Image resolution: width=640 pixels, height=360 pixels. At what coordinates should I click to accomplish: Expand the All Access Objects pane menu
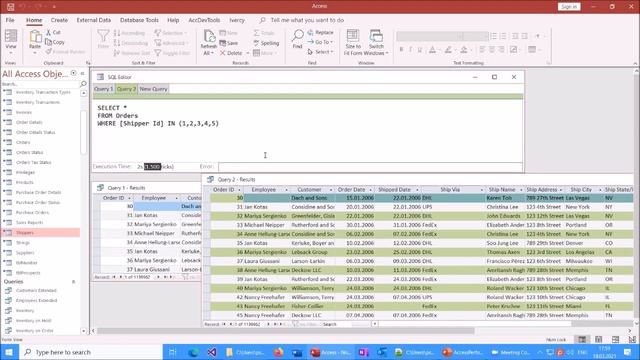pos(73,73)
